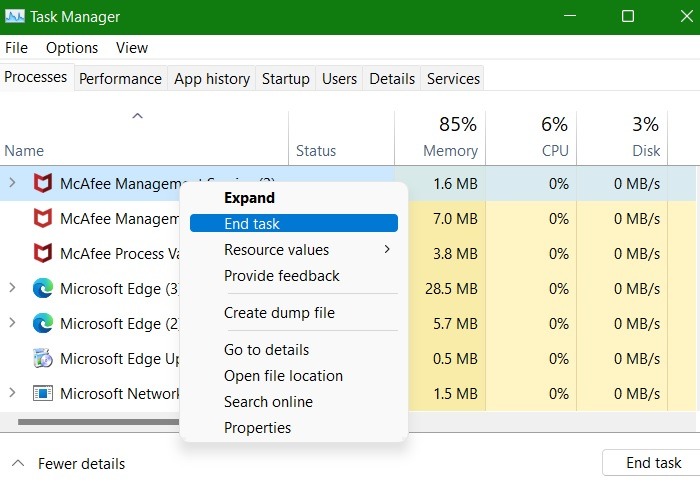Open the Resource values submenu arrow
This screenshot has height=487, width=700.
(387, 249)
